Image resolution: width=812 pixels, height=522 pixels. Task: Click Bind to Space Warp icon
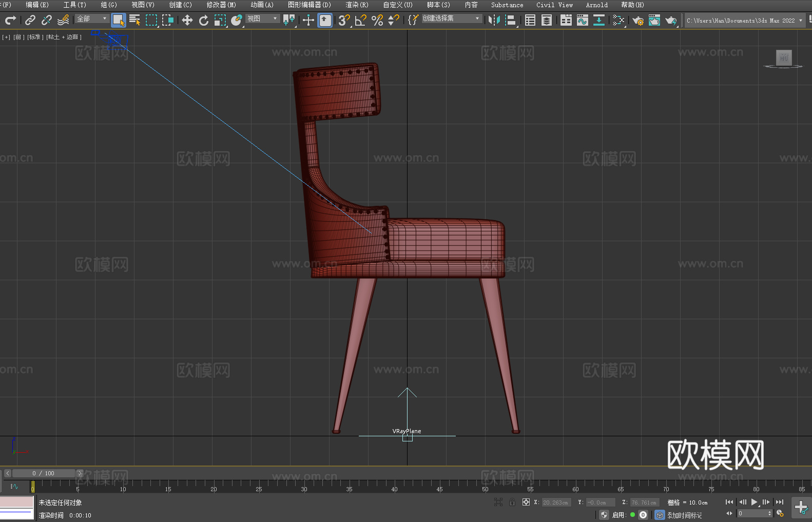coord(63,20)
